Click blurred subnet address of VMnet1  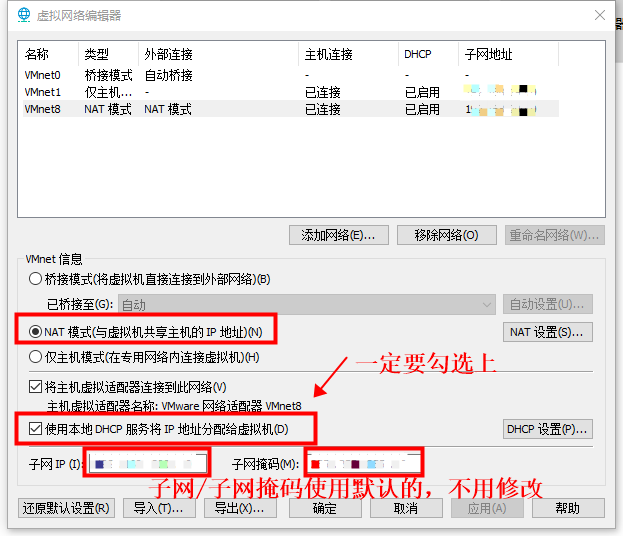500,90
